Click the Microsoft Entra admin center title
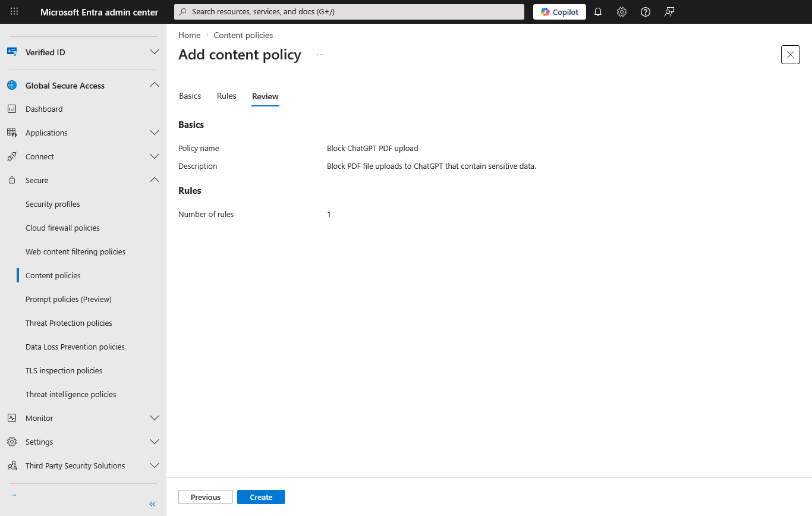The width and height of the screenshot is (812, 516). coord(99,12)
